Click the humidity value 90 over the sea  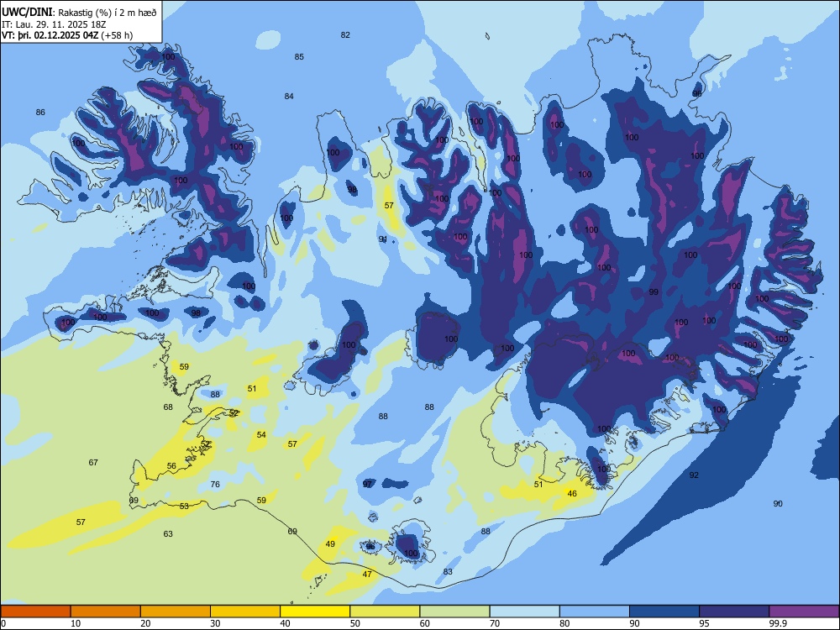coord(778,503)
